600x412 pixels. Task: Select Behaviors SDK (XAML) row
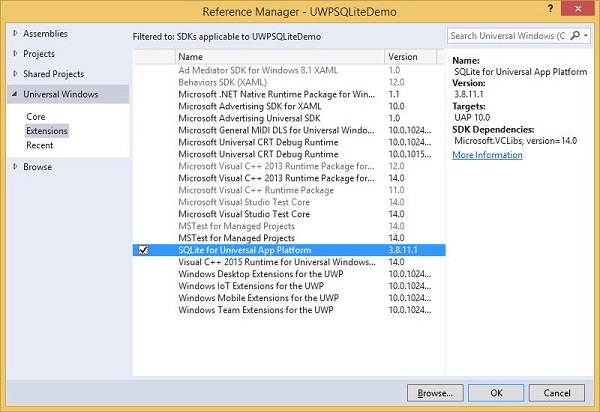[x=289, y=82]
